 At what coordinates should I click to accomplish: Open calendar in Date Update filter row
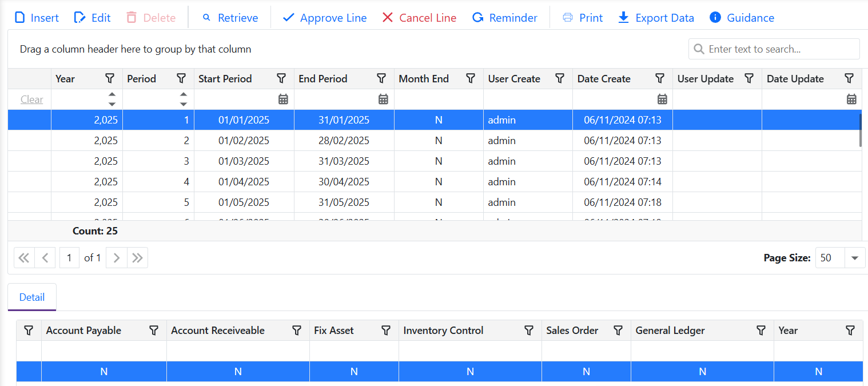point(851,99)
